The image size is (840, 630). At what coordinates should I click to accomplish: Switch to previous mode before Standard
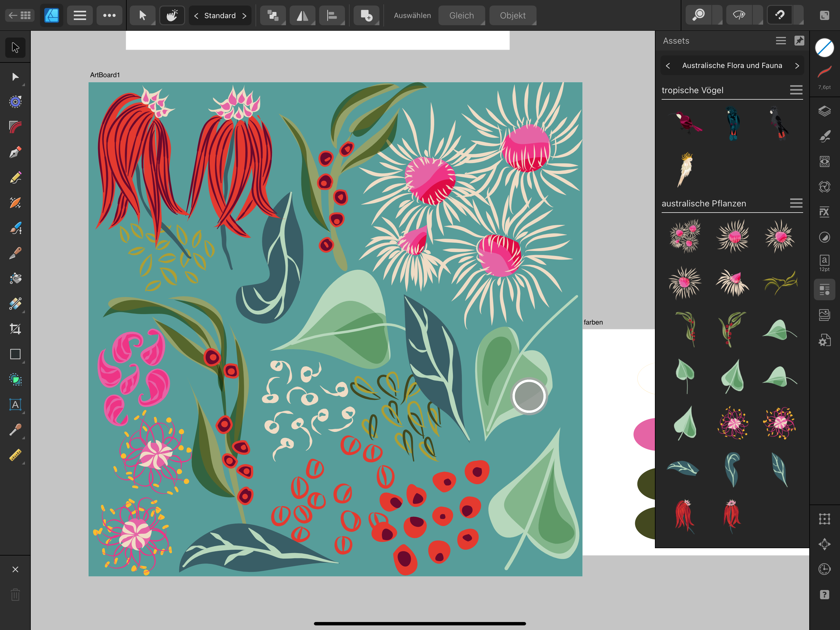196,16
